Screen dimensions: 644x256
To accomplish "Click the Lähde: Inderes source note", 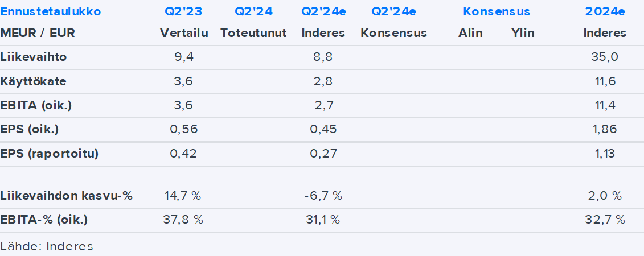I will (x=47, y=246).
